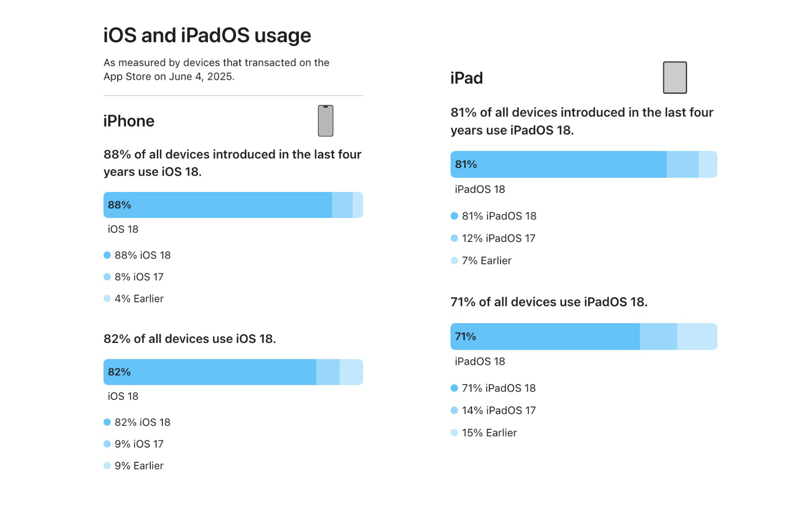Click the dot beside 8% iOS 17
This screenshot has width=812, height=508.
107,277
